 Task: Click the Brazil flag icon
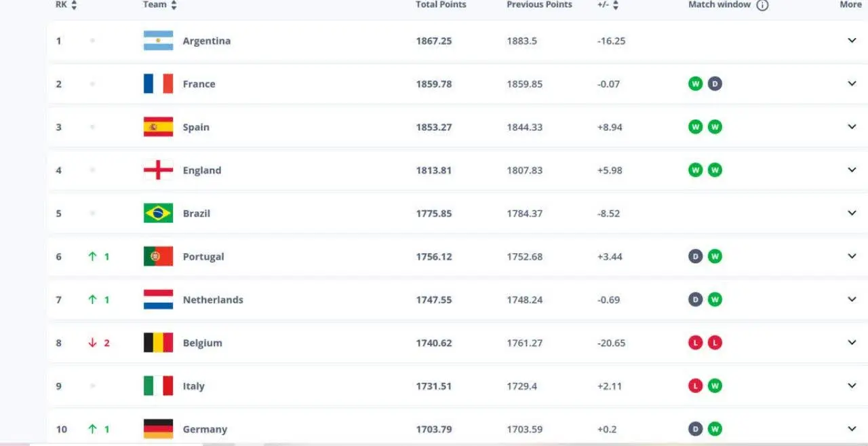click(158, 213)
